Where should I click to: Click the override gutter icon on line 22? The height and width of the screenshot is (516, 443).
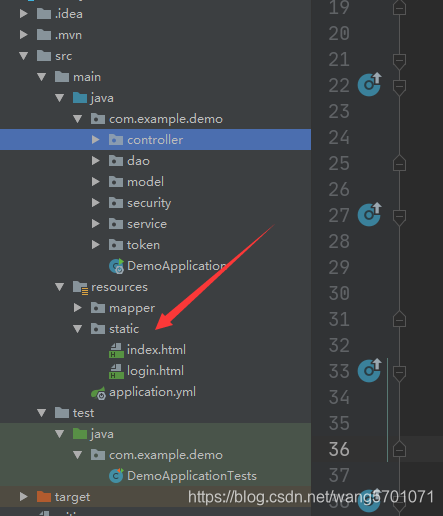tap(369, 84)
